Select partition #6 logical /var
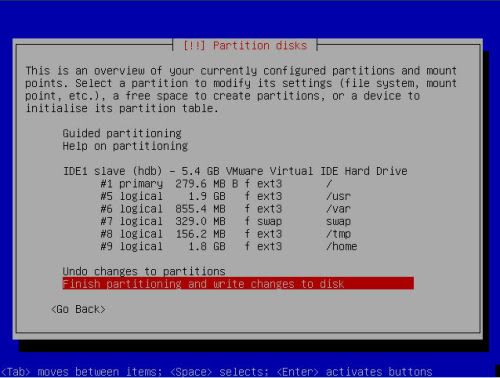This screenshot has width=500, height=378. (226, 209)
